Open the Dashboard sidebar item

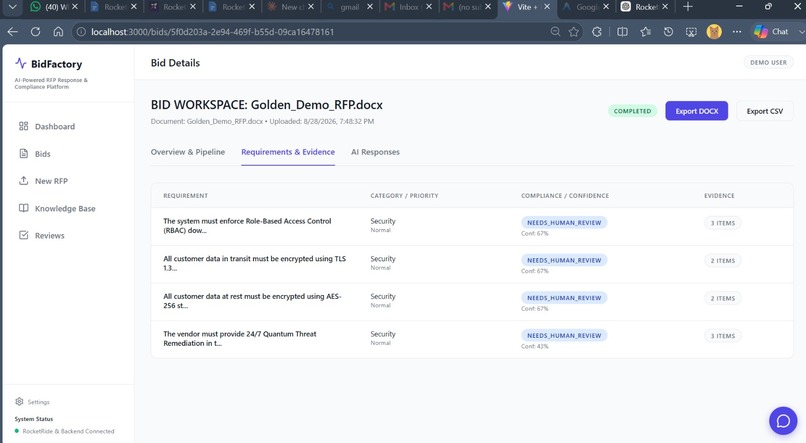(47, 126)
